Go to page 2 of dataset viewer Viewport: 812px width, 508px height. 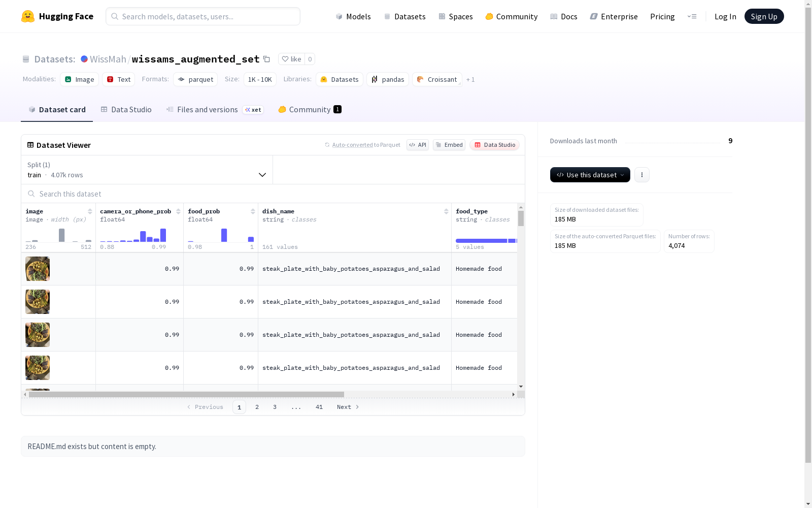[257, 407]
